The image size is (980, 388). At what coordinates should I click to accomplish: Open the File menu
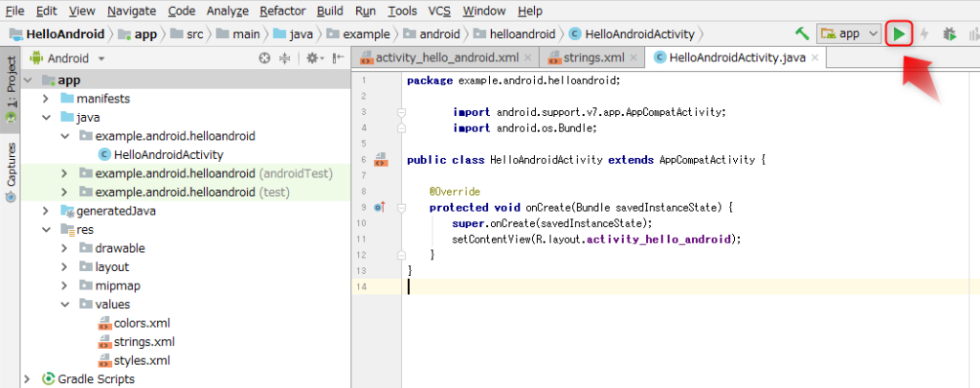(14, 11)
